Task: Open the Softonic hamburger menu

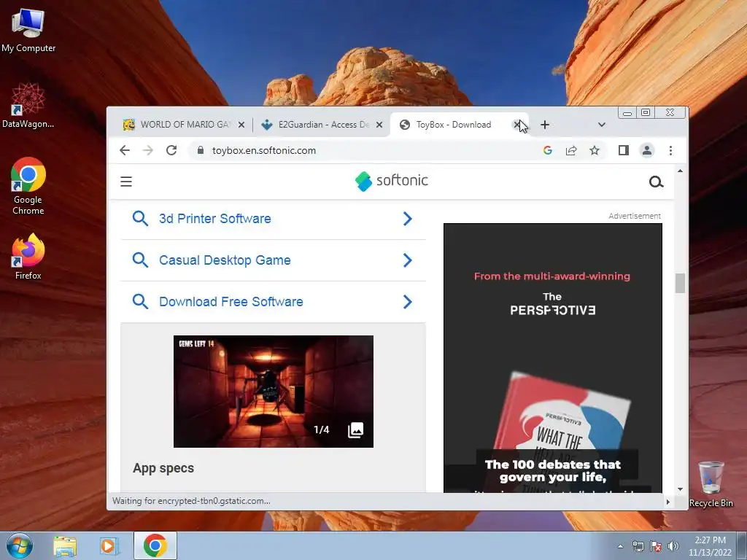Action: click(126, 182)
